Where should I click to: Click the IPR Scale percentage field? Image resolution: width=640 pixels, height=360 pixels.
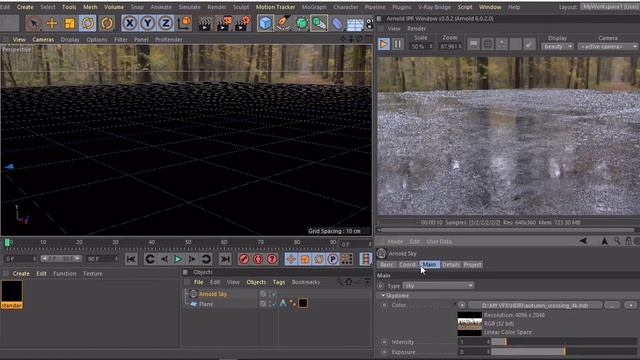point(421,47)
